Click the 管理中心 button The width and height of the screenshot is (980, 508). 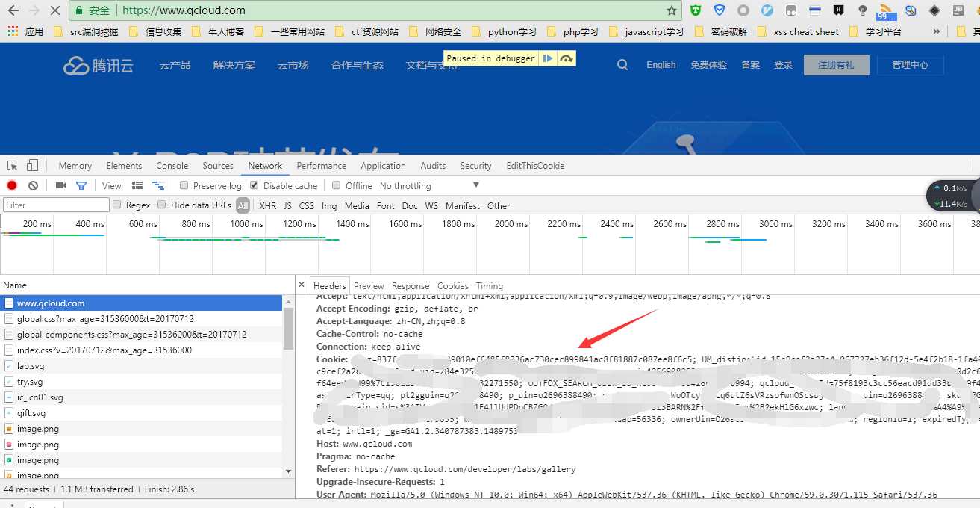coord(911,65)
